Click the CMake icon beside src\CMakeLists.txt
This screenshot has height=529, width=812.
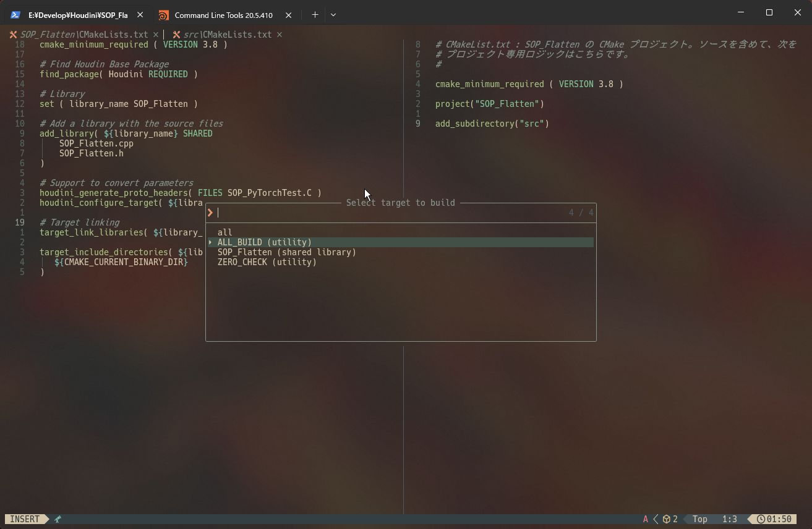(x=176, y=35)
